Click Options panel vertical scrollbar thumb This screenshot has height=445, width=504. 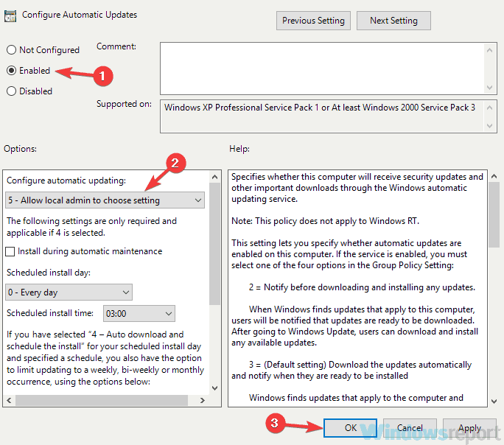pyautogui.click(x=214, y=244)
